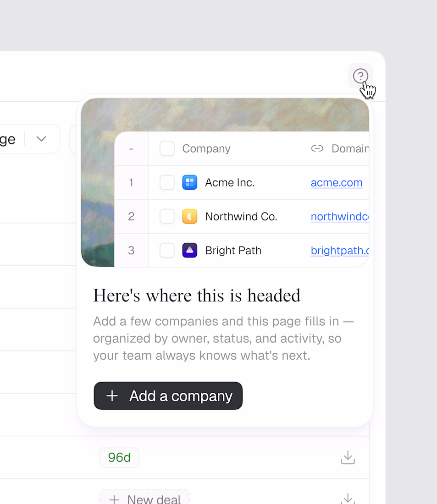
Task: Open the acme.com domain link
Action: 337,182
